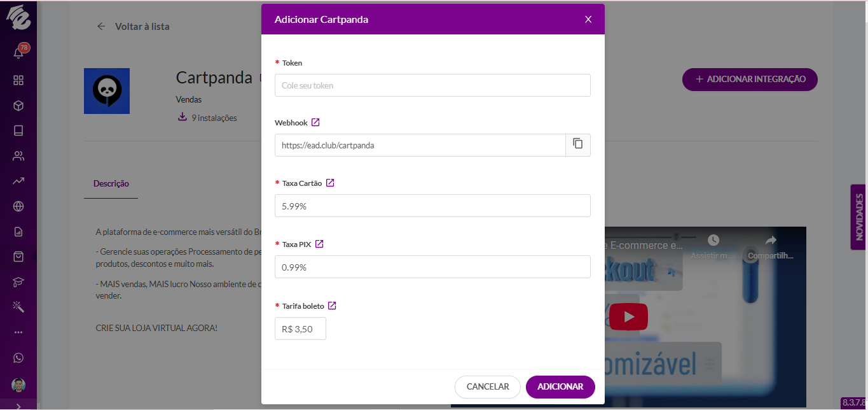Viewport: 868px width, 410px height.
Task: Click the ADICIONAR button in the dialog
Action: (560, 386)
